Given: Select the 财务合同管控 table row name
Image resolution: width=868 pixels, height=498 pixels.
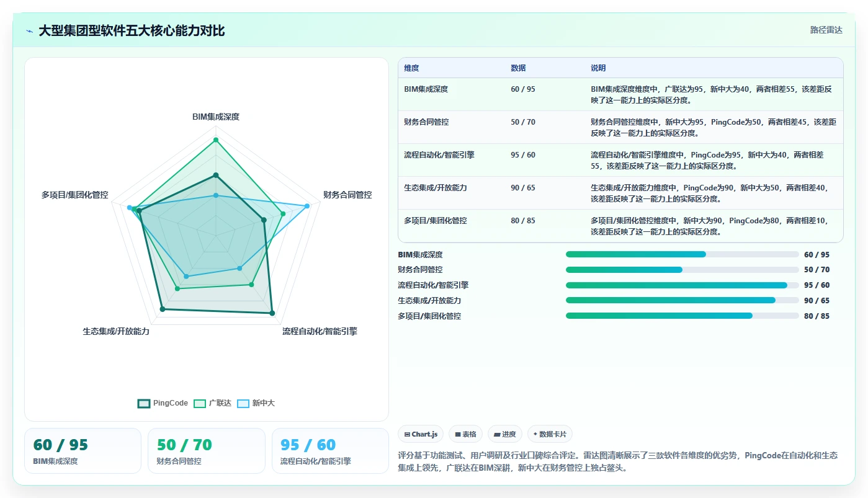Looking at the screenshot, I should [x=426, y=122].
